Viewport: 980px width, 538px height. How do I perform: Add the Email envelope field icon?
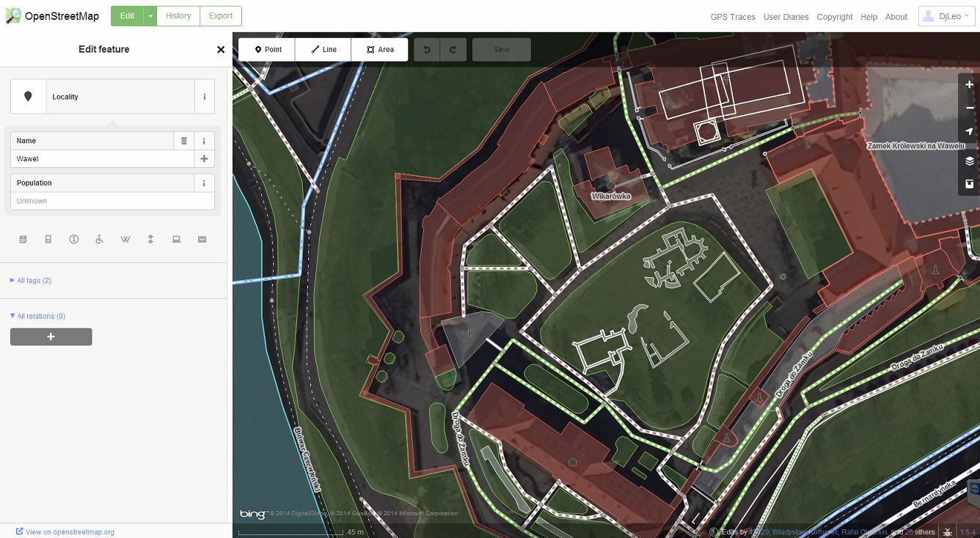coord(202,240)
